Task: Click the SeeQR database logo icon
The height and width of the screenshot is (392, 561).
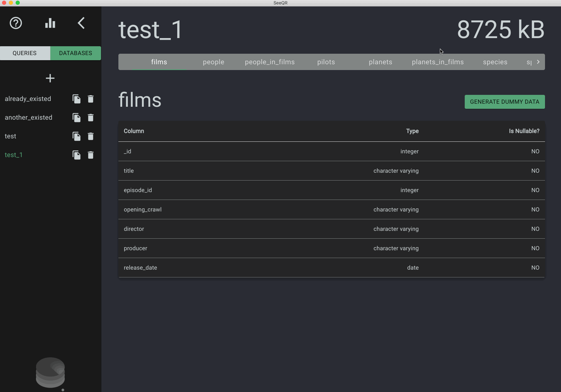Action: coord(50,373)
